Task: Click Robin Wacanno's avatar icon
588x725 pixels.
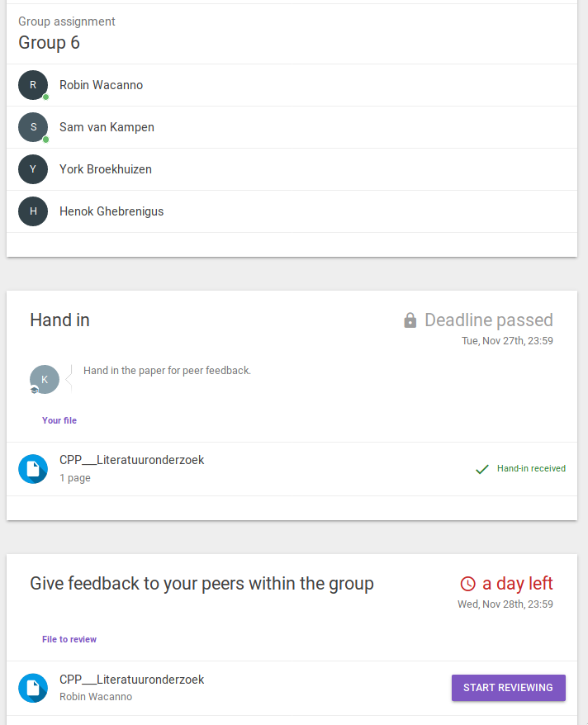Action: [x=33, y=85]
